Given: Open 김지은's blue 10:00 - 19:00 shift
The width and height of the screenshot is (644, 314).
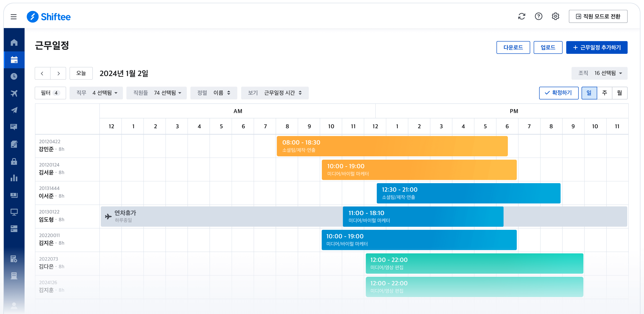Looking at the screenshot, I should tap(419, 240).
